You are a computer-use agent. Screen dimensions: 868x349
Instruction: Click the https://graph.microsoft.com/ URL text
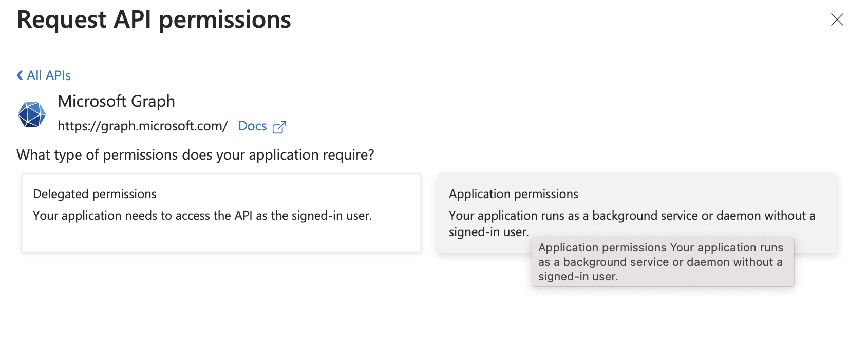coord(142,126)
